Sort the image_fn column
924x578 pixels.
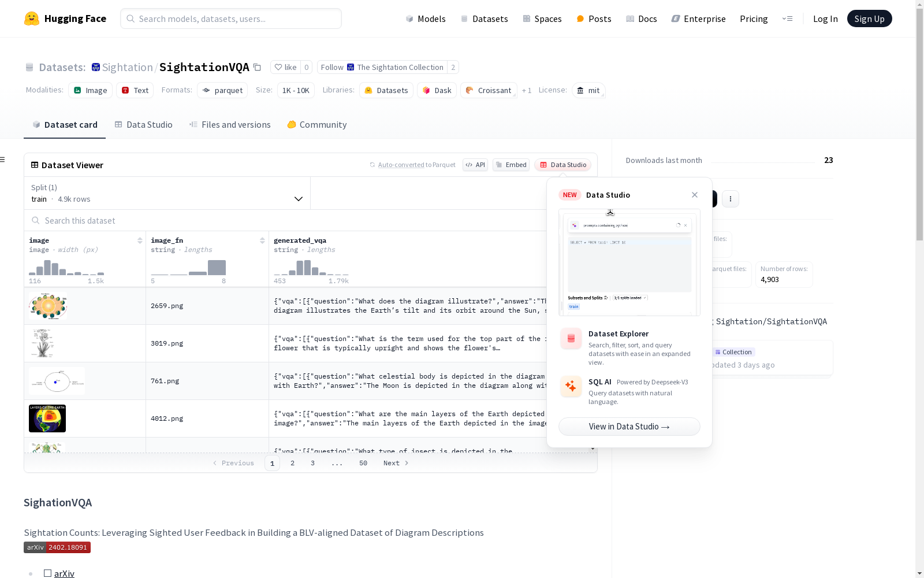262,240
